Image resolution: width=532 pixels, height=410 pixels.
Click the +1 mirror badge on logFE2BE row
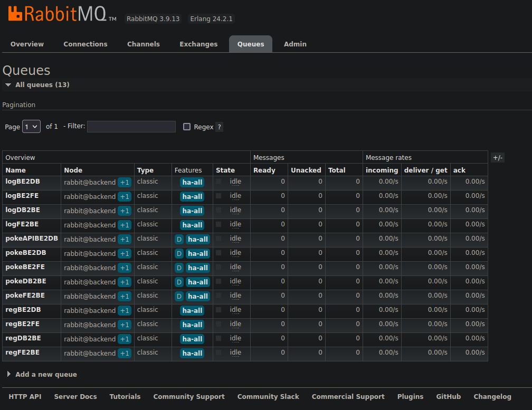coord(125,225)
